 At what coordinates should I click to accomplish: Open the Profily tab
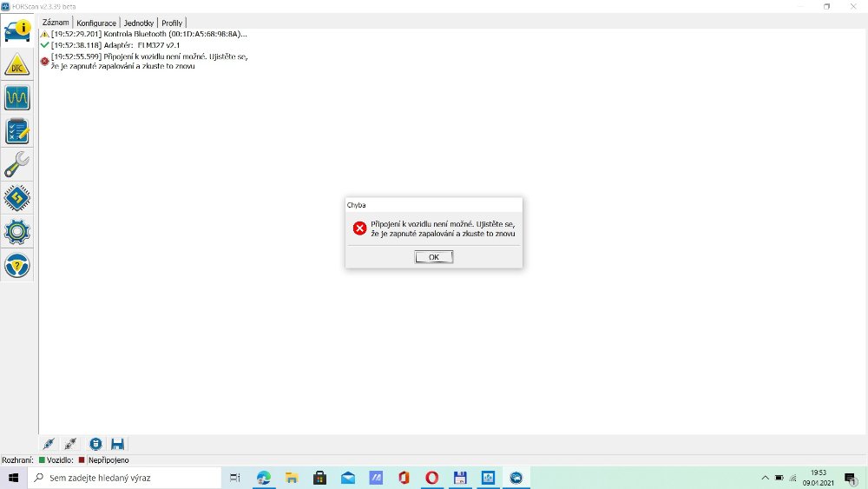[x=172, y=23]
